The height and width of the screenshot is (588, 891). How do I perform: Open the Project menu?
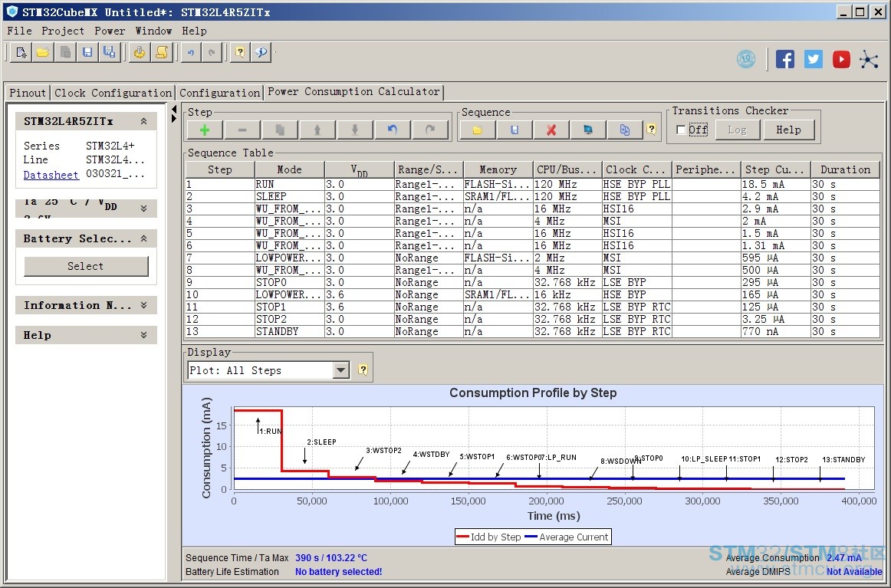pyautogui.click(x=63, y=31)
